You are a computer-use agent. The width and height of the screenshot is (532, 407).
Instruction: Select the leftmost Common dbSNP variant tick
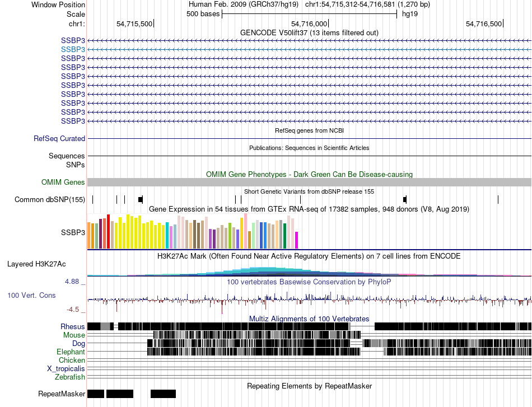pyautogui.click(x=92, y=199)
